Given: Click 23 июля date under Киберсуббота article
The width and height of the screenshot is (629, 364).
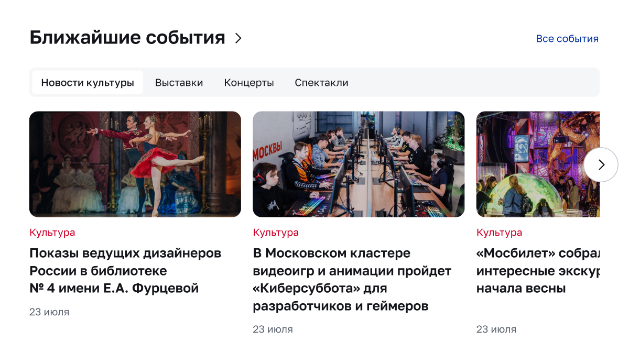Looking at the screenshot, I should [273, 329].
